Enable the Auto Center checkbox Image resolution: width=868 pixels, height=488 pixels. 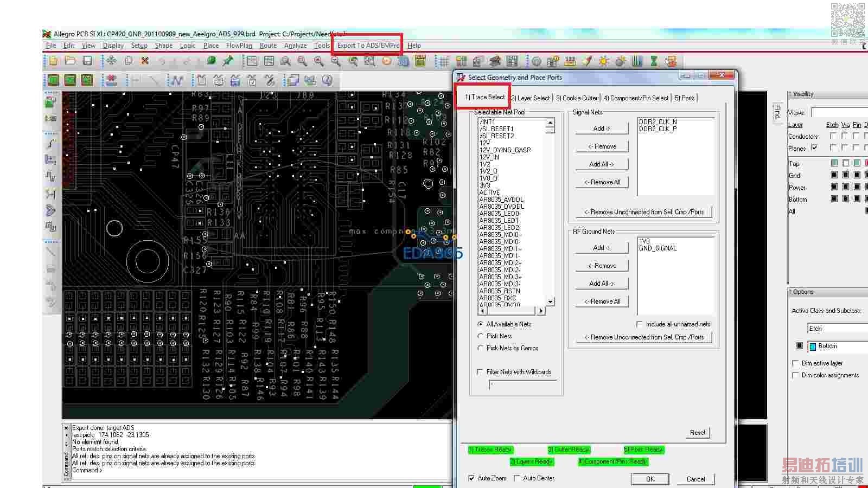point(516,478)
